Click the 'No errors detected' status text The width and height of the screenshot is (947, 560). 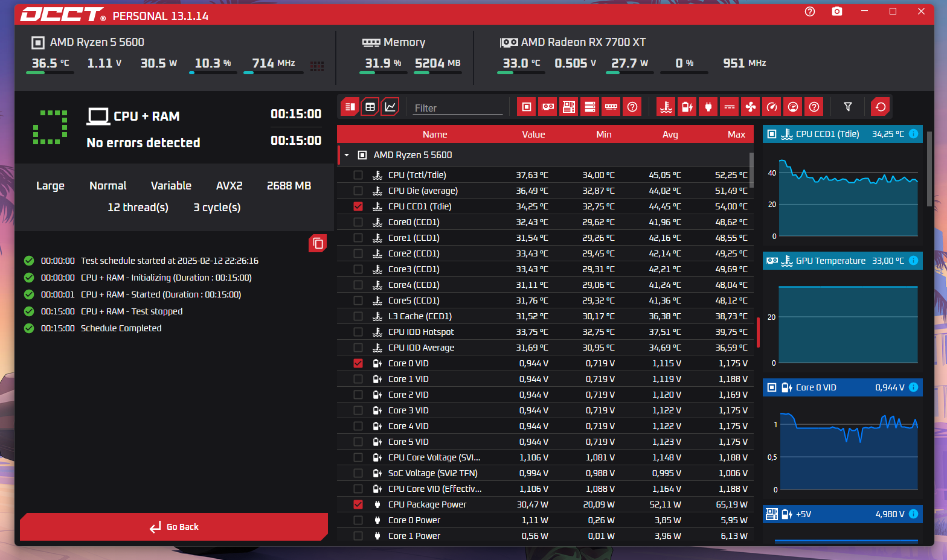click(143, 142)
